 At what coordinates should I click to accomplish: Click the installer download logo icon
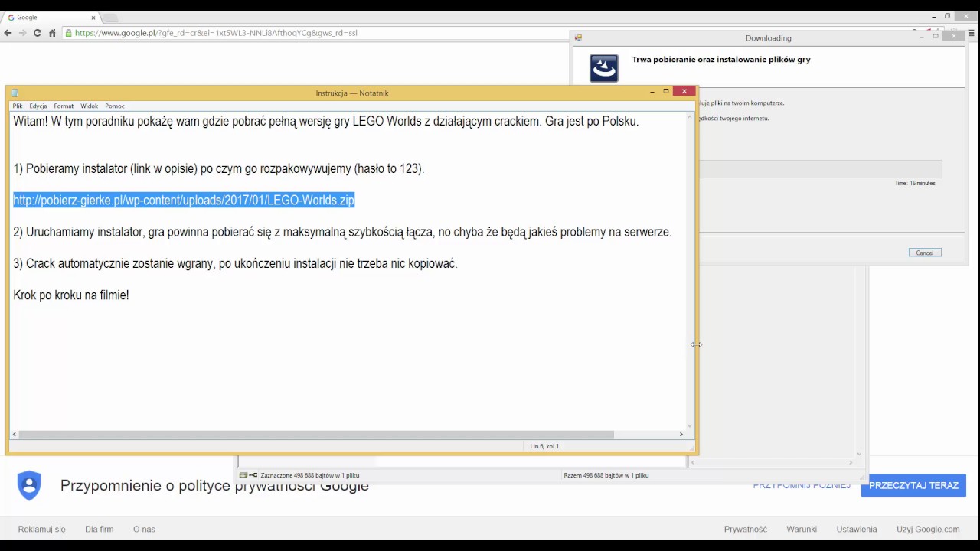[x=604, y=68]
